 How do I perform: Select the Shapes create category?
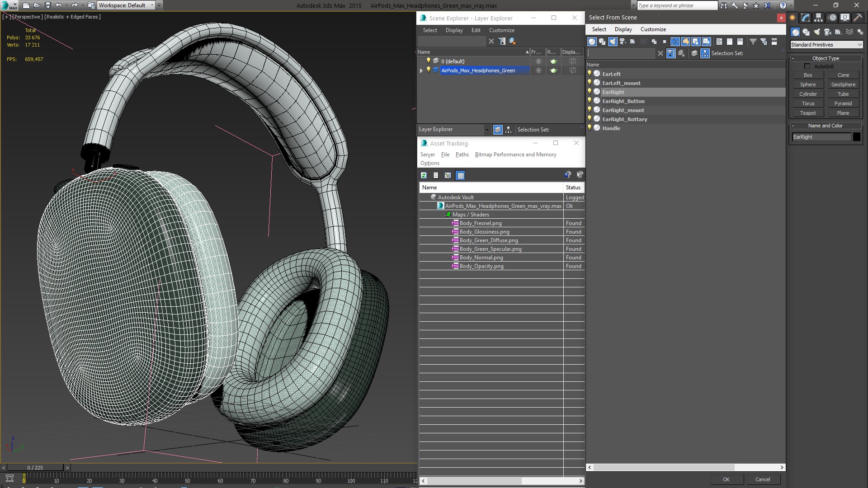(x=806, y=32)
